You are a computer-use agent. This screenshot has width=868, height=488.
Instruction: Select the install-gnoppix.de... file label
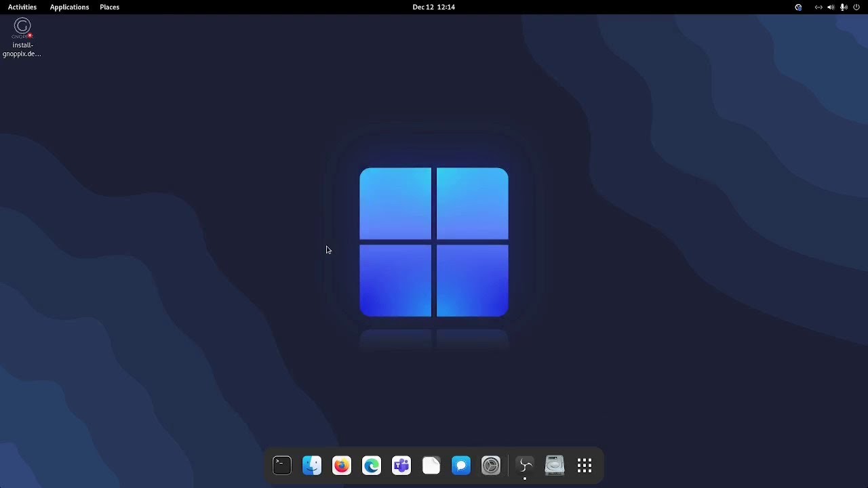pyautogui.click(x=22, y=49)
